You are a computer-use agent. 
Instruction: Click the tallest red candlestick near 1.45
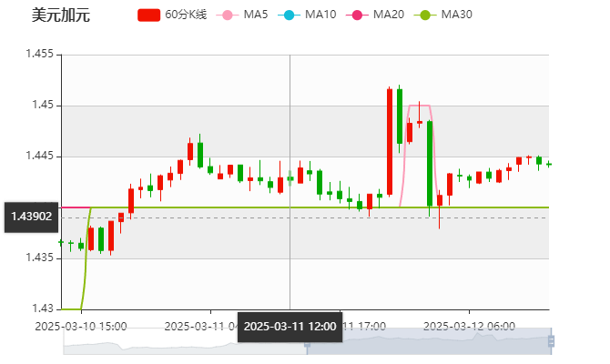(x=390, y=142)
